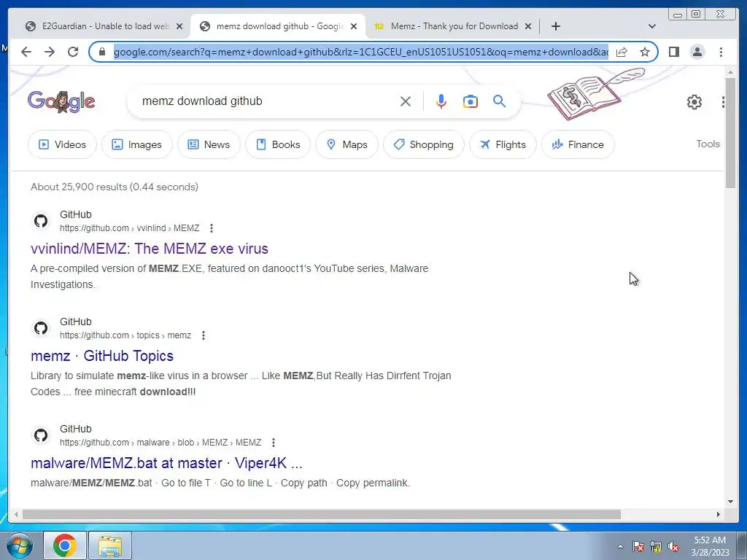Close the Memz Thank you for Download tab
Screen dimensions: 747x560
(x=528, y=26)
